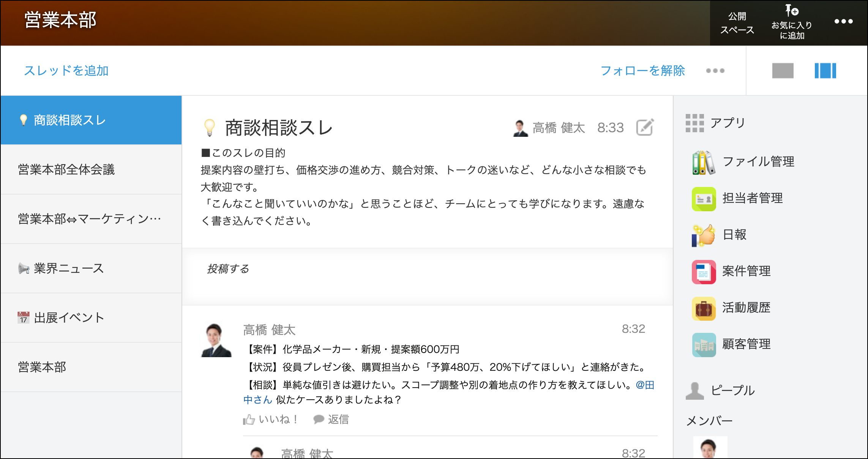Open 営業本部⇔マーケティン… thread
868x459 pixels.
point(91,219)
